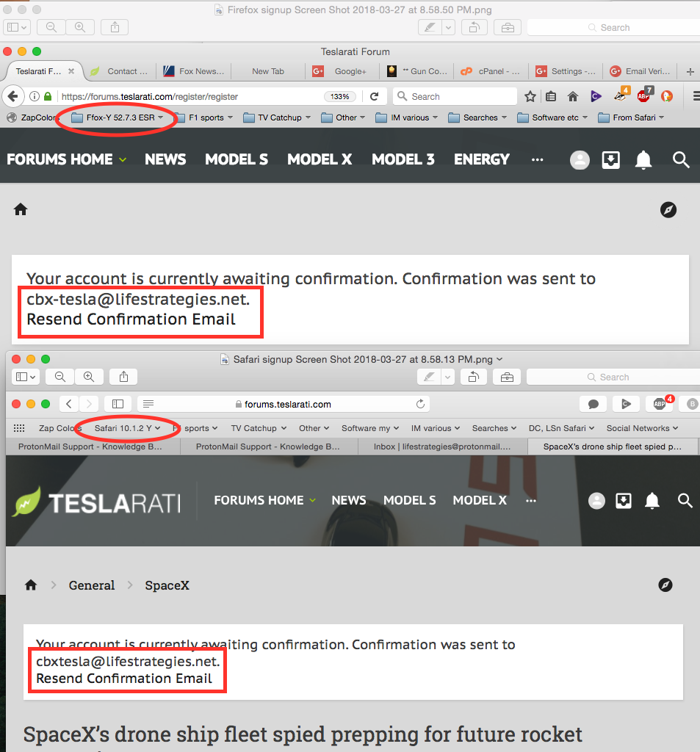This screenshot has height=752, width=700.
Task: Click Resend Confirmation Email in Safari page
Action: point(124,678)
